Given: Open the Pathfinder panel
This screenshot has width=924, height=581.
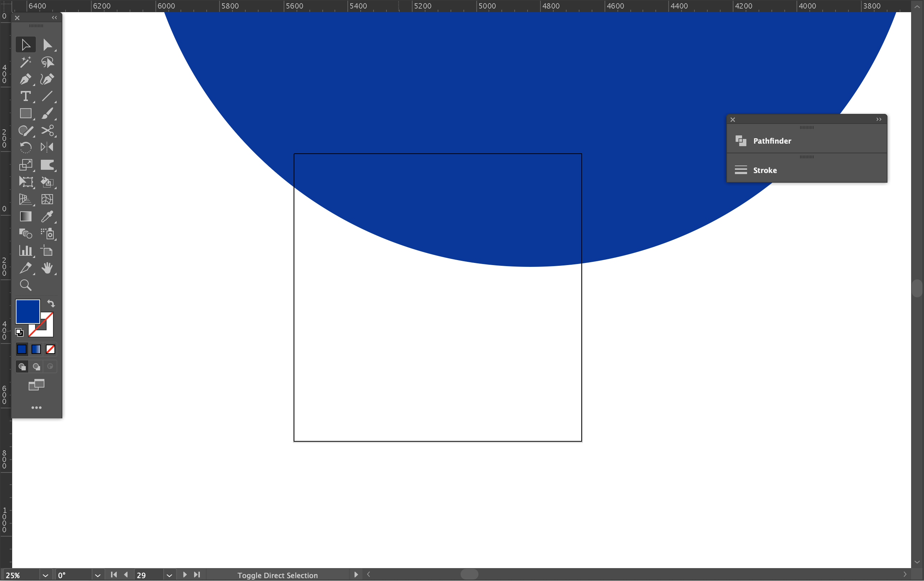Looking at the screenshot, I should point(772,141).
